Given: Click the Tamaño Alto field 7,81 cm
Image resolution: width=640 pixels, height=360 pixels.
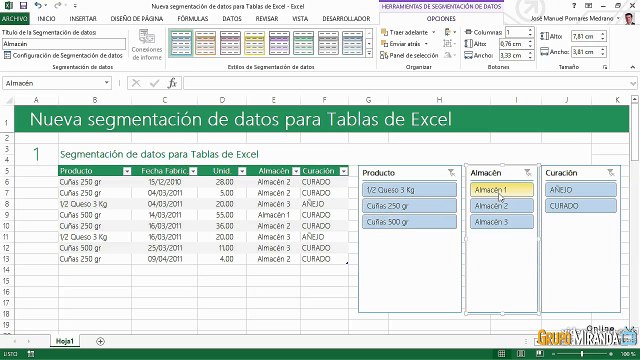Looking at the screenshot, I should (585, 36).
